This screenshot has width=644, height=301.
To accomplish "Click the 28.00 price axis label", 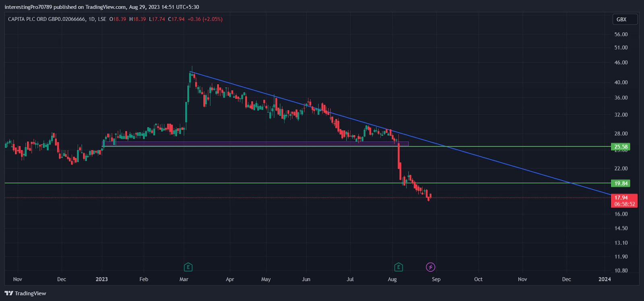I will tap(621, 133).
